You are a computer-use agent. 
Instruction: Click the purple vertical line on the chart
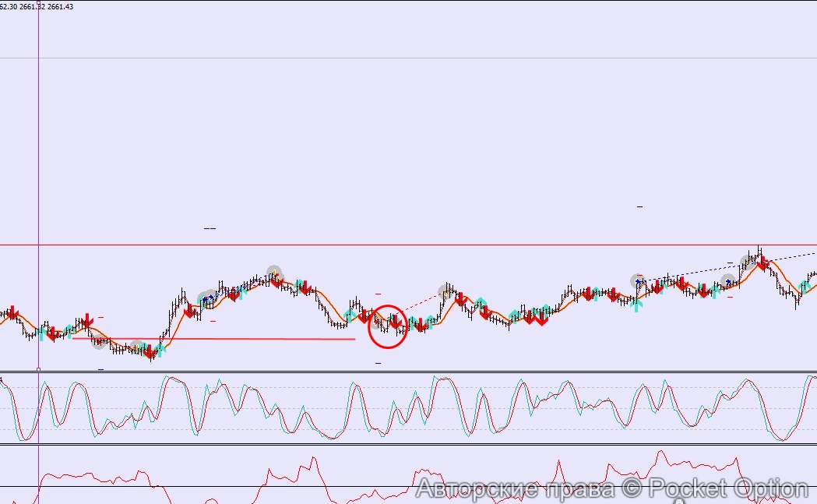pos(38,156)
